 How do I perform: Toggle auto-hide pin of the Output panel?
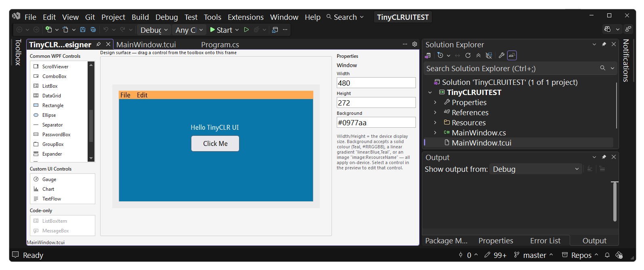click(604, 157)
